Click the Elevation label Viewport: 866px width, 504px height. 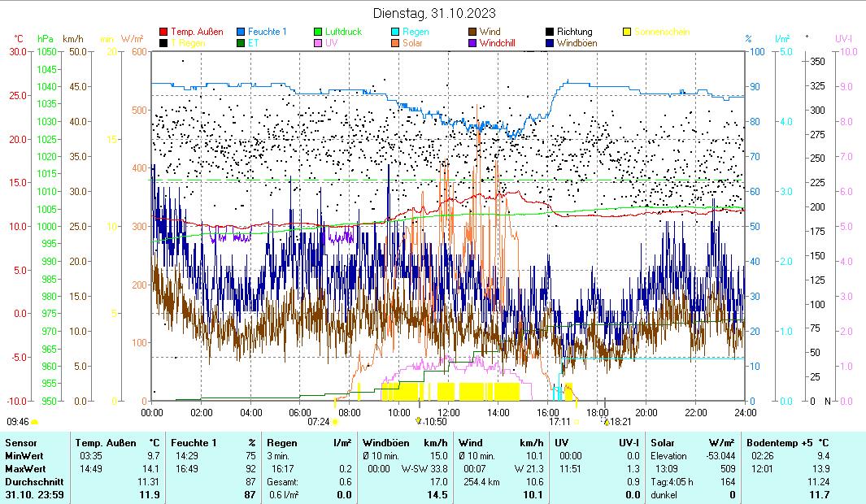tap(669, 456)
